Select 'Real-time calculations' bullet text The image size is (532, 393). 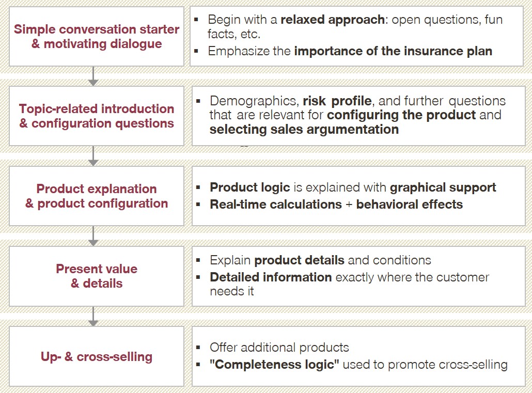coord(276,205)
